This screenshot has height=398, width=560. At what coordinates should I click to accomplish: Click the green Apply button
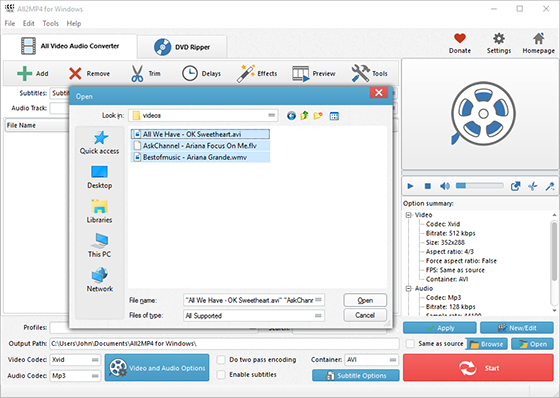(440, 328)
